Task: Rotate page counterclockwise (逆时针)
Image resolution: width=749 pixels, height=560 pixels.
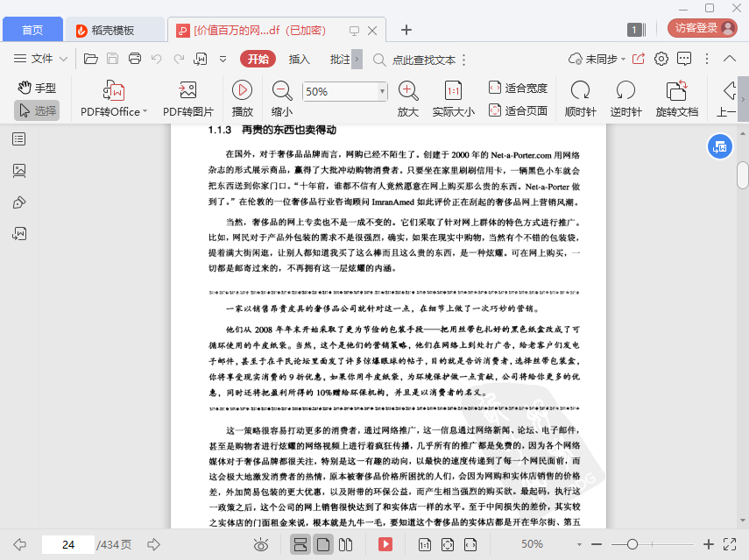Action: [x=625, y=99]
